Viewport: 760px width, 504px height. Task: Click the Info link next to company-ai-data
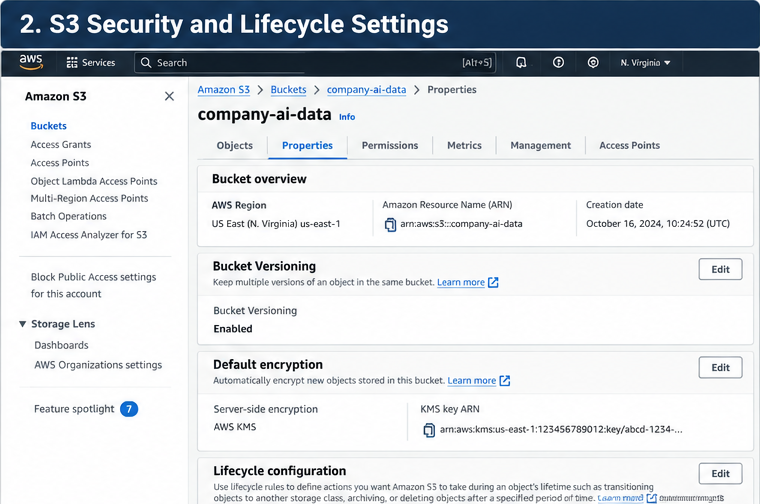click(347, 117)
